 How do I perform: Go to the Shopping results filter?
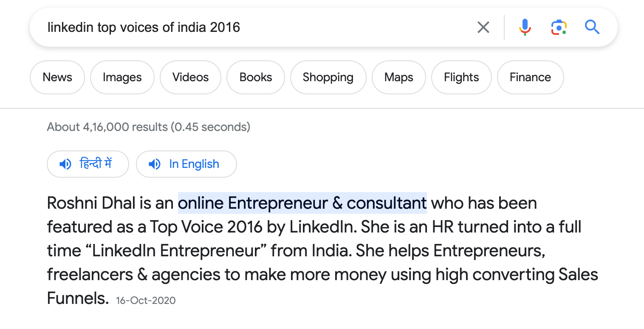point(328,77)
